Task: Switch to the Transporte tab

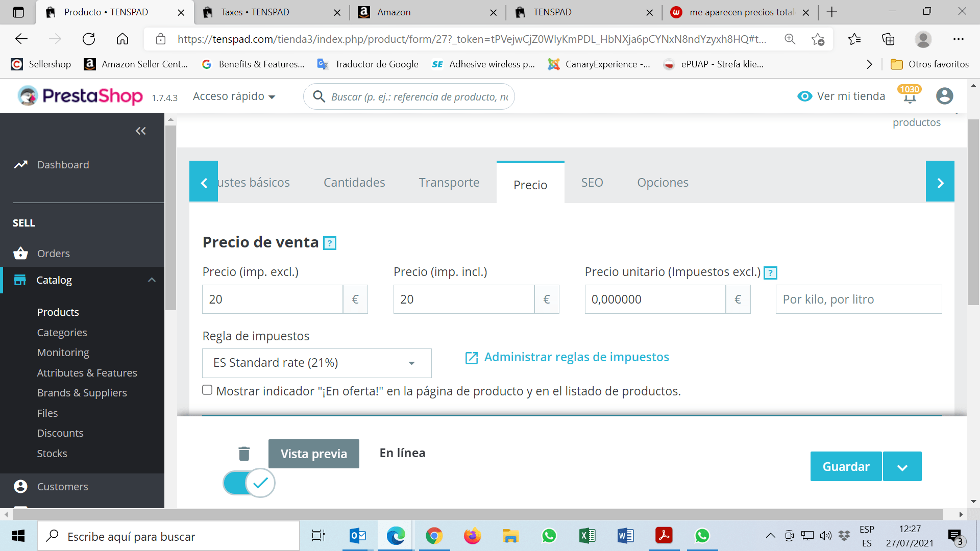Action: 449,183
